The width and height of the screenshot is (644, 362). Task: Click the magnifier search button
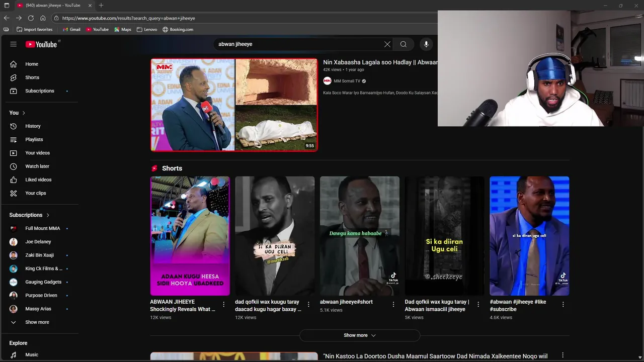(404, 44)
